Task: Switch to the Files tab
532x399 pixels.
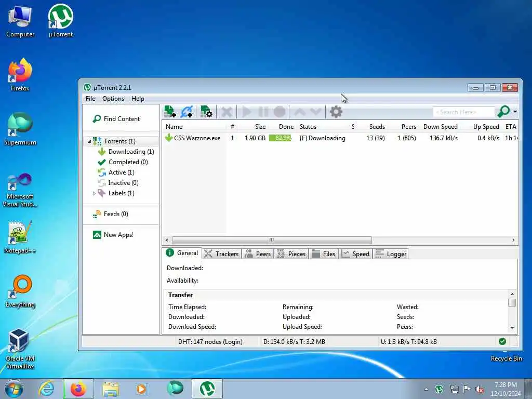Action: click(x=323, y=254)
